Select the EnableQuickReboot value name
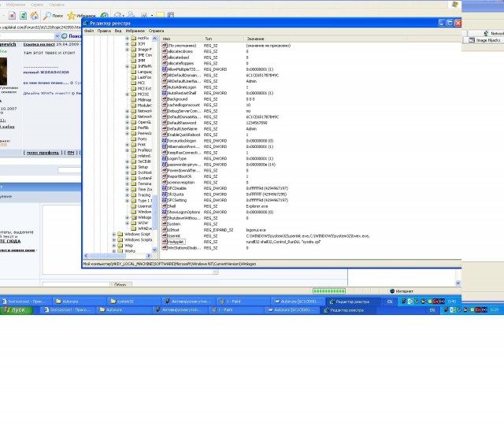504x448 pixels. [183, 135]
